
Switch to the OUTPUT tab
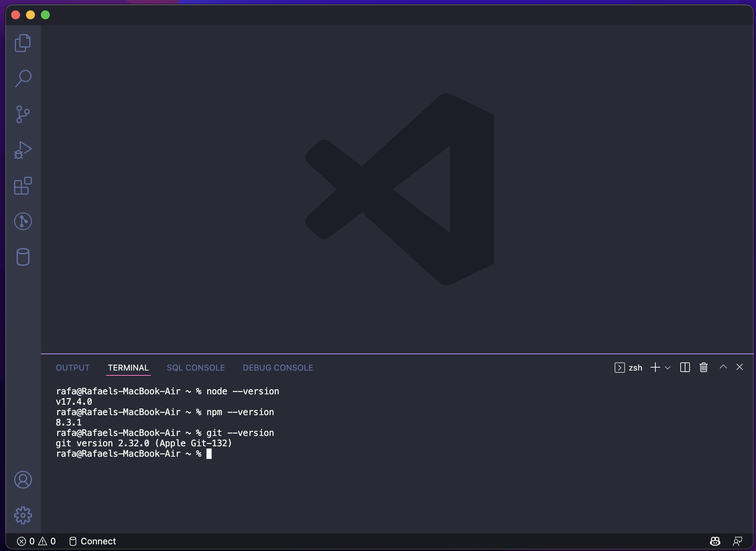pyautogui.click(x=73, y=368)
